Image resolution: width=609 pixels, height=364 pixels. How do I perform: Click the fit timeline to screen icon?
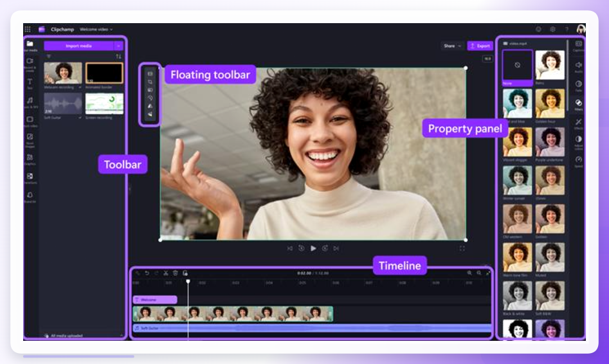coord(488,273)
